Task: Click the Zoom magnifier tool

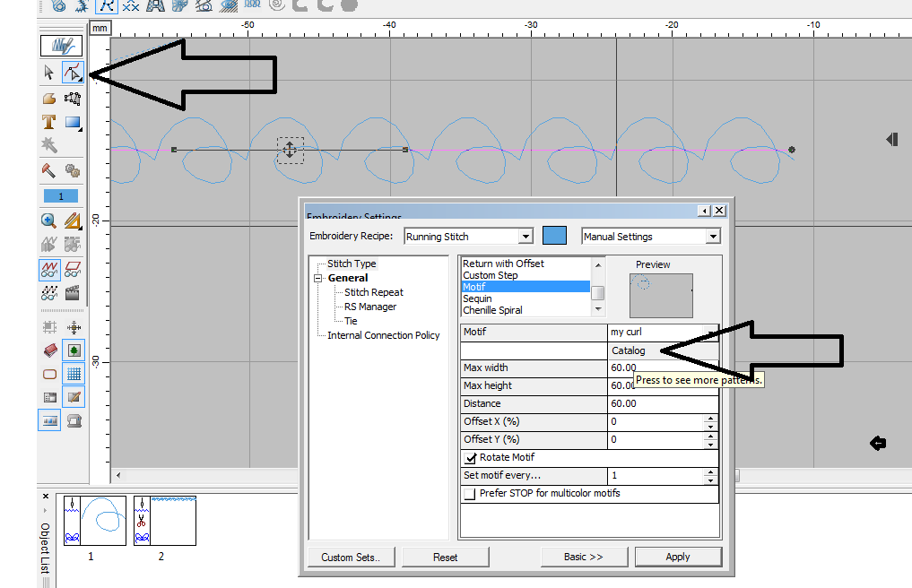Action: pos(49,220)
